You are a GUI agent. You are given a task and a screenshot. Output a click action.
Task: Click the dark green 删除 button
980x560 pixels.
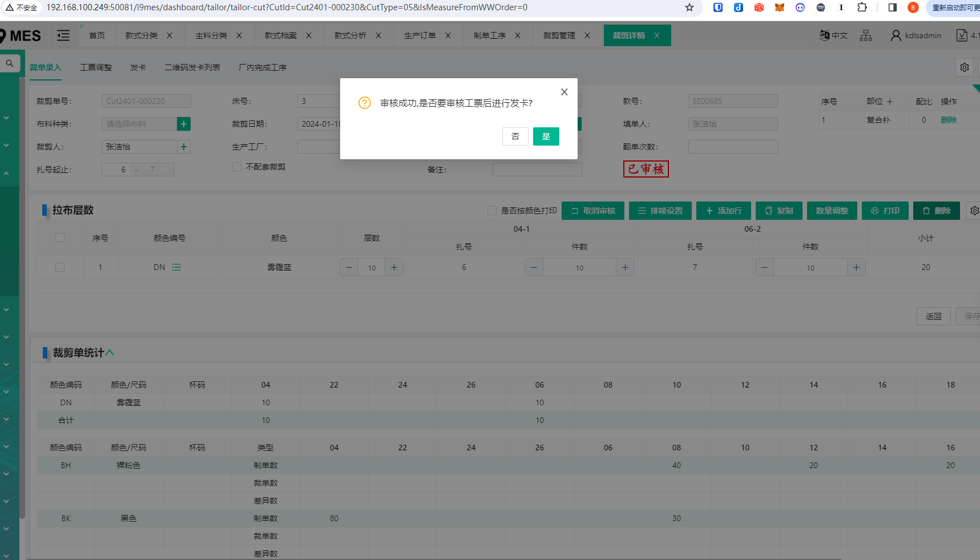pos(937,211)
